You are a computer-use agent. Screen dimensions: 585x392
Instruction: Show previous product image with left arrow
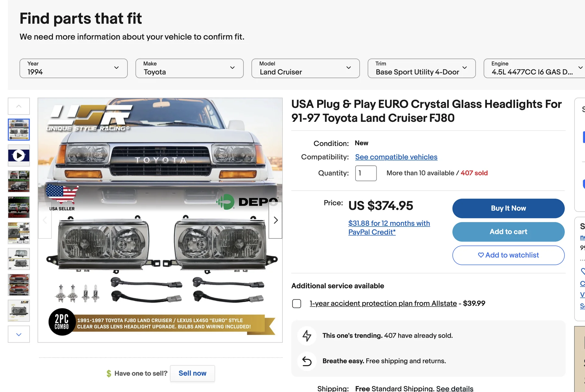pos(45,220)
